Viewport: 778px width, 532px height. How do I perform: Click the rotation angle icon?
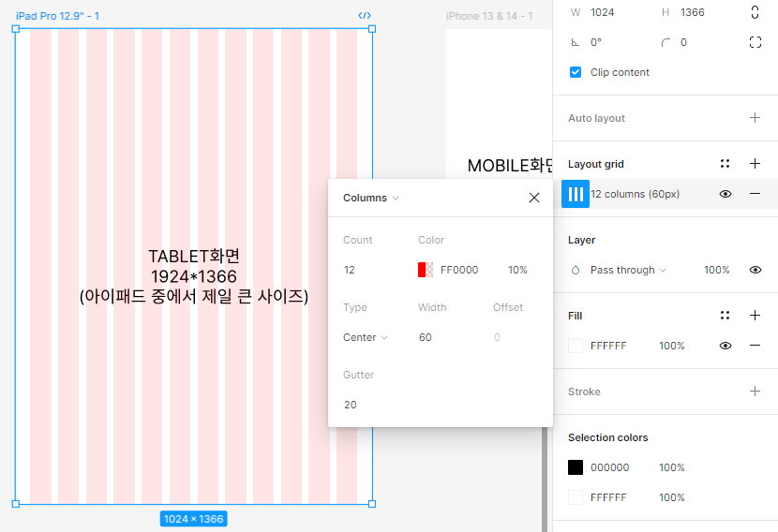(x=576, y=43)
